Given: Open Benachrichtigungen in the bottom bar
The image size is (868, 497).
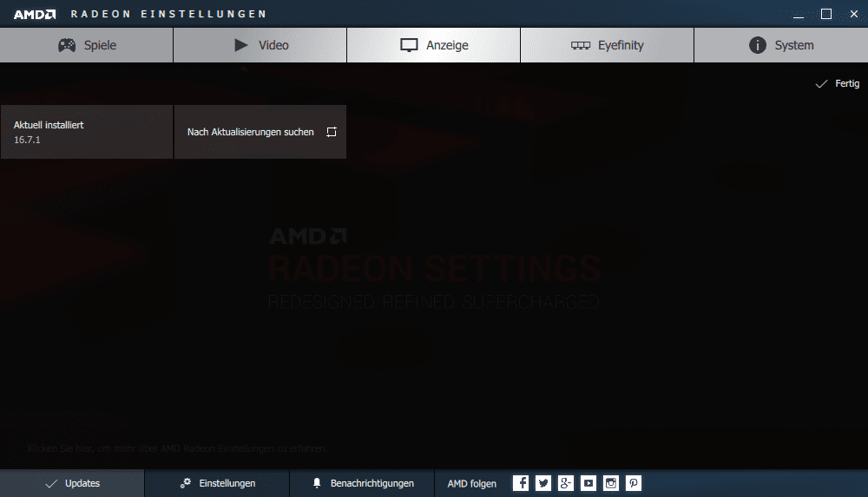Looking at the screenshot, I should click(x=362, y=483).
